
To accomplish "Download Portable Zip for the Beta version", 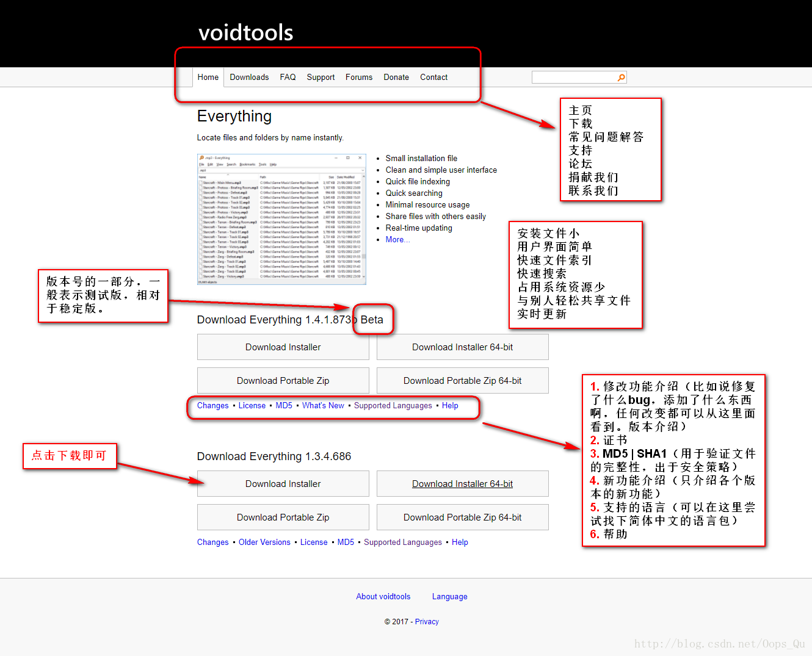I will point(283,381).
